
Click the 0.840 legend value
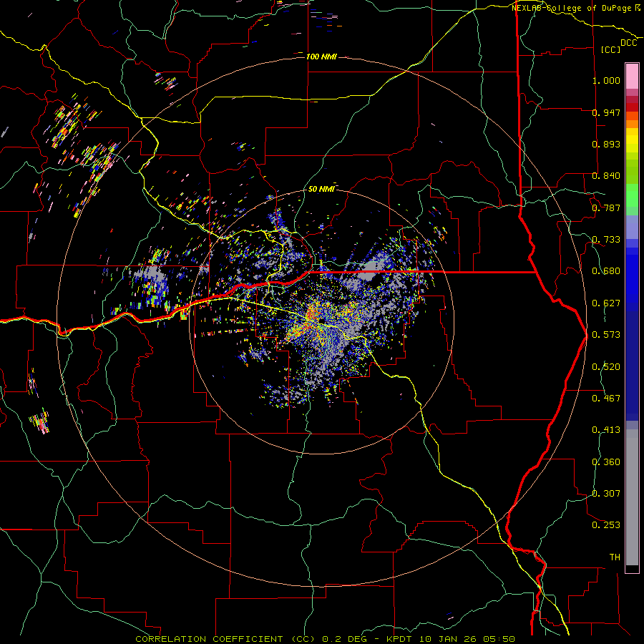pos(606,176)
